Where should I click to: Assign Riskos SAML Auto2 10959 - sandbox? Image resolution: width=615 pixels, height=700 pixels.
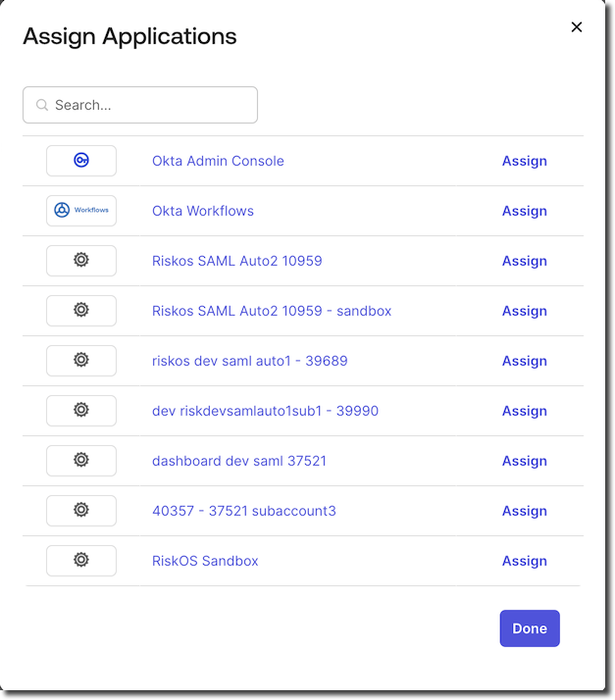[x=525, y=311]
